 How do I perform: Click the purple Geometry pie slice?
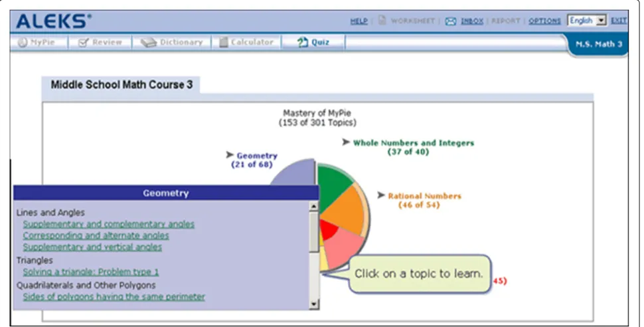[299, 173]
